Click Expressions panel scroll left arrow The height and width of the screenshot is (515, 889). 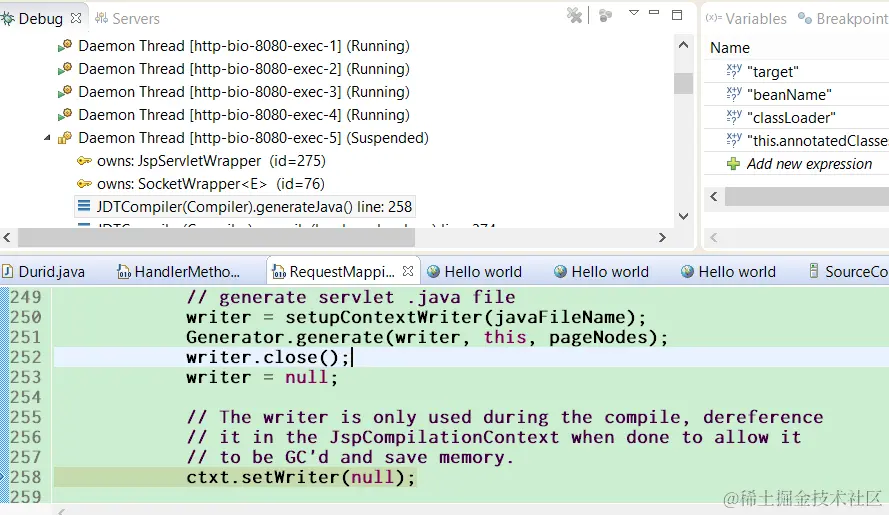coord(714,197)
